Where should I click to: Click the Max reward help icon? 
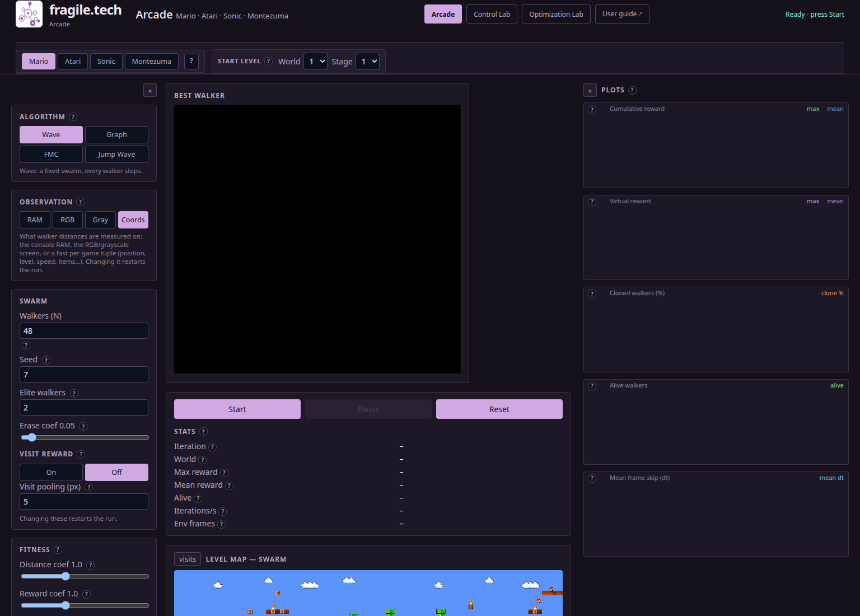[224, 473]
